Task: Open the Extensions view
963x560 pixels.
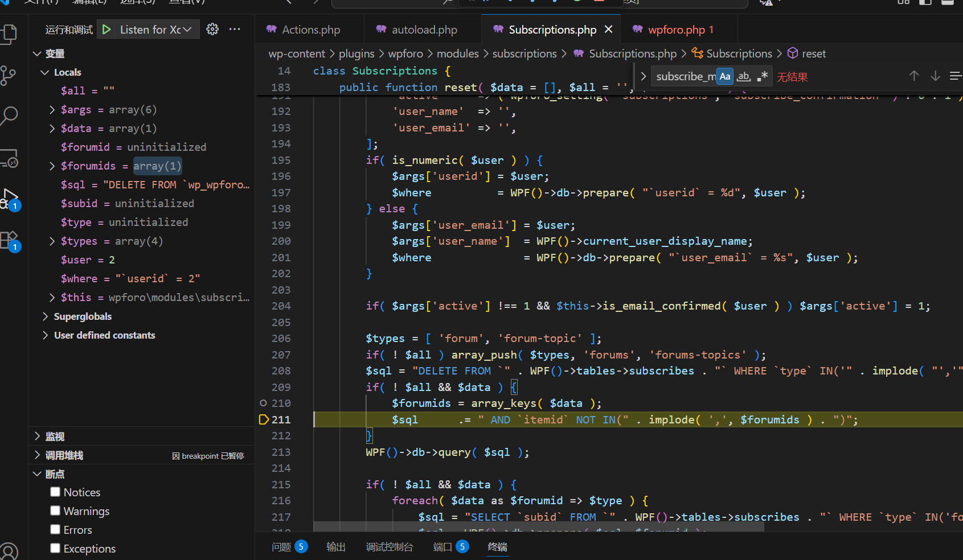Action: [x=10, y=241]
